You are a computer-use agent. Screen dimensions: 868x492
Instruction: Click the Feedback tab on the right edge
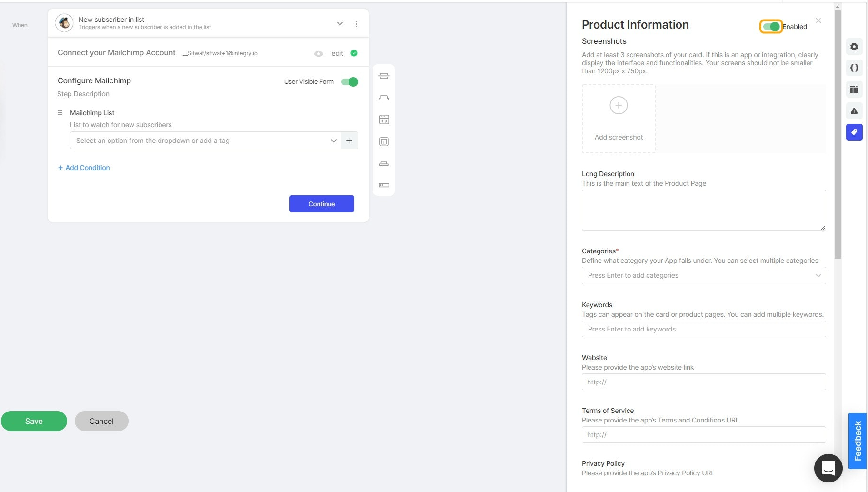tap(858, 441)
